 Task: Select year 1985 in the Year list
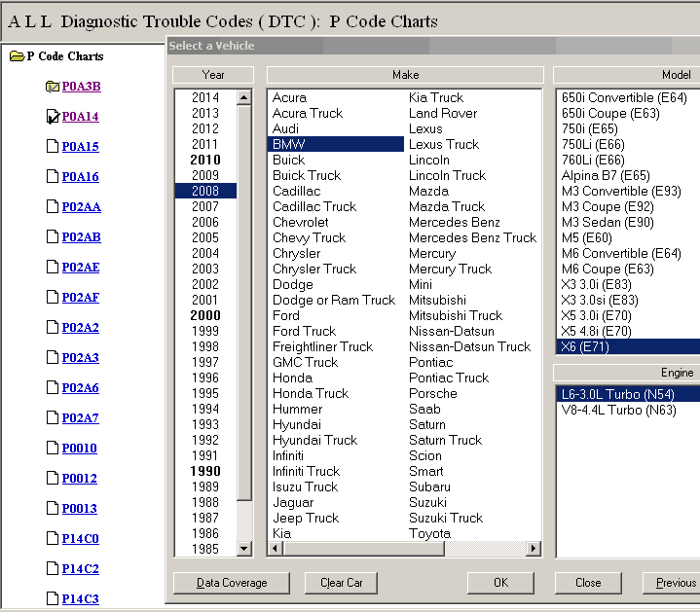(x=205, y=549)
